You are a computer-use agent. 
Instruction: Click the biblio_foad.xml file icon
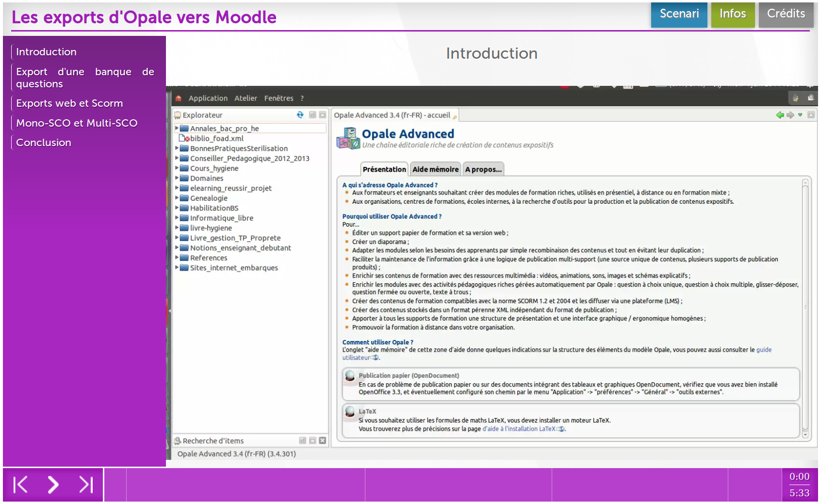(184, 138)
